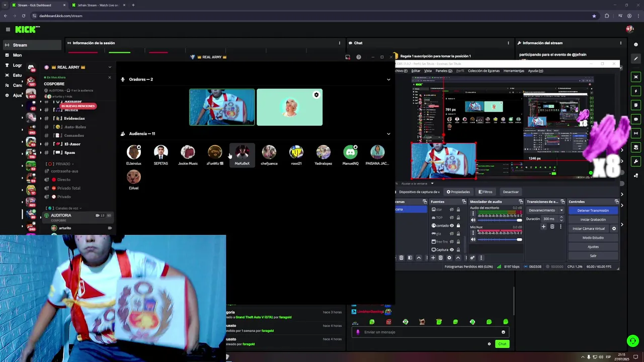Viewport: 644px width, 362px height.
Task: Open OBS Ajustes button
Action: (593, 246)
